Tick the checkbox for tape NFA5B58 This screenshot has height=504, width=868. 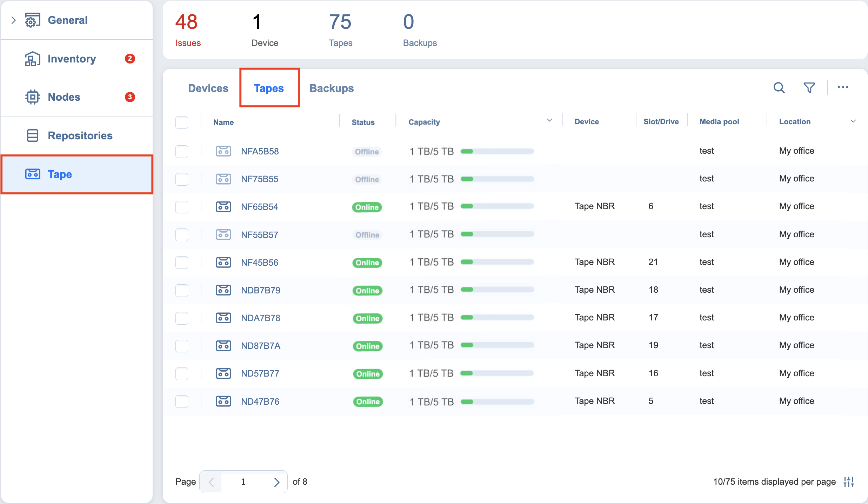pyautogui.click(x=182, y=151)
